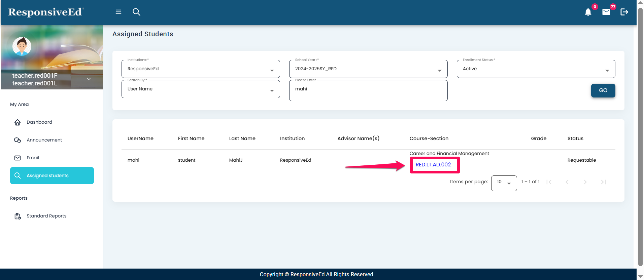Click the logout icon

pos(624,12)
